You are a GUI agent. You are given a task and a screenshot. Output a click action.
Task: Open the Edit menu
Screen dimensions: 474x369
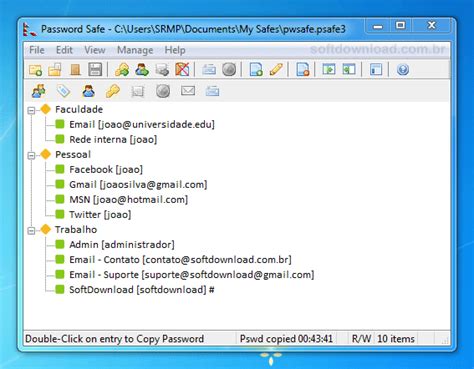(x=64, y=50)
